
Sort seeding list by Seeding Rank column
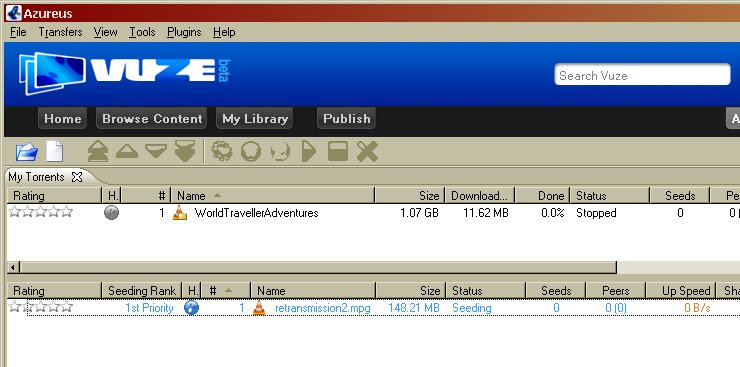pyautogui.click(x=142, y=291)
